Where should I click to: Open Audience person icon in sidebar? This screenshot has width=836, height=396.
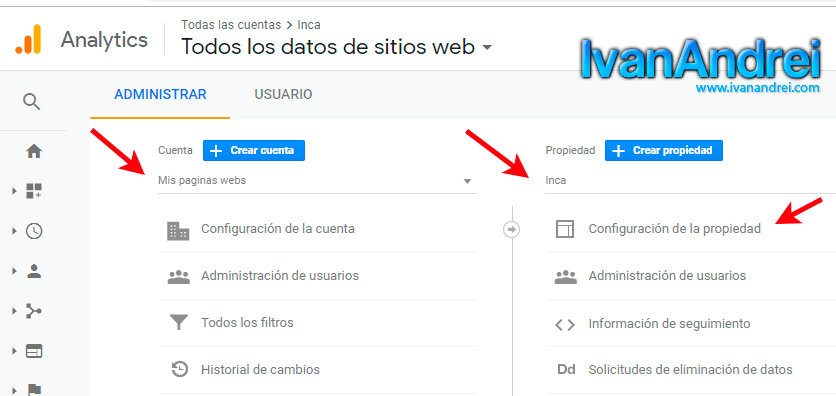(34, 271)
